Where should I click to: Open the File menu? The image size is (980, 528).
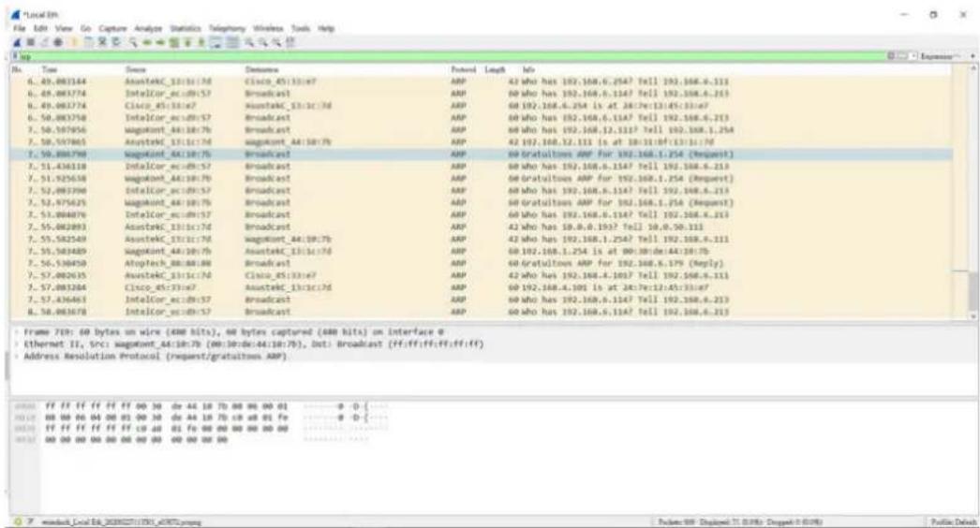coord(20,28)
